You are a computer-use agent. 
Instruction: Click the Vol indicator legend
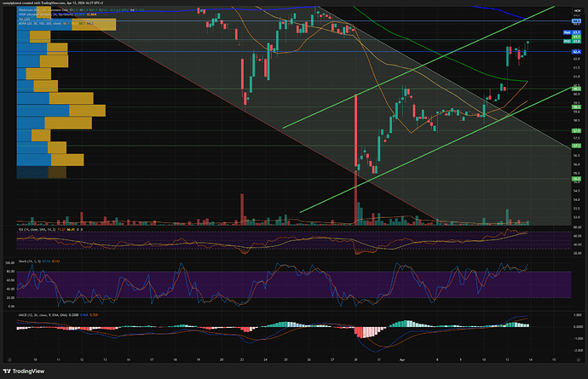point(24,19)
